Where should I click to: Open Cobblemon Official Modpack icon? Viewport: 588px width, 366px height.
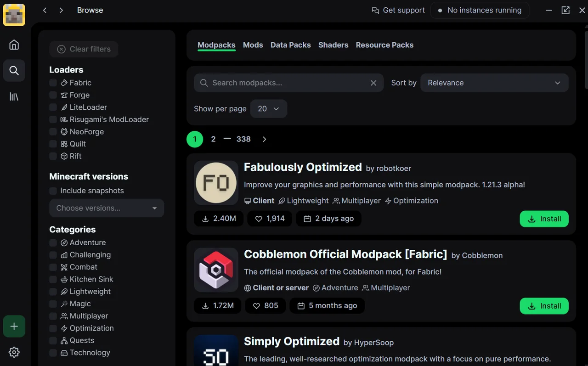click(x=216, y=270)
